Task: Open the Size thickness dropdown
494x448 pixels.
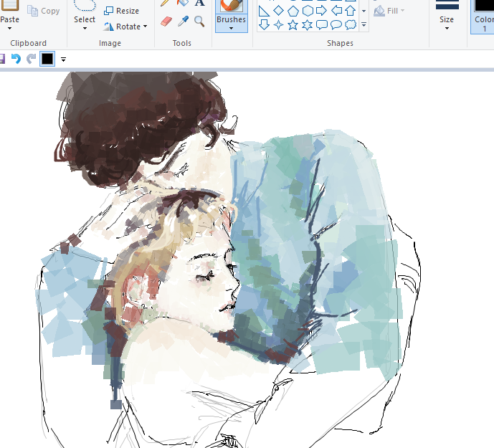Action: pyautogui.click(x=447, y=27)
